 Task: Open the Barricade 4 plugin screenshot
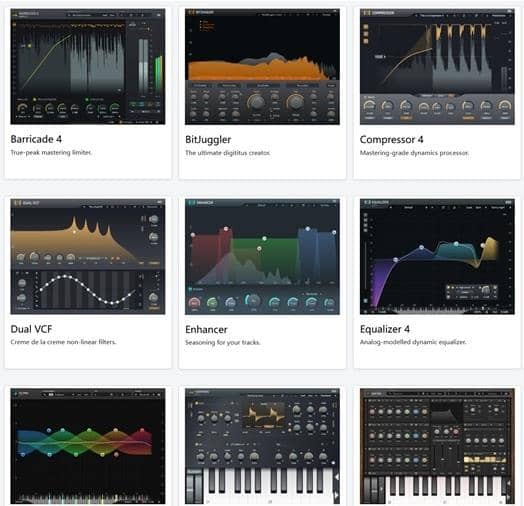(88, 67)
